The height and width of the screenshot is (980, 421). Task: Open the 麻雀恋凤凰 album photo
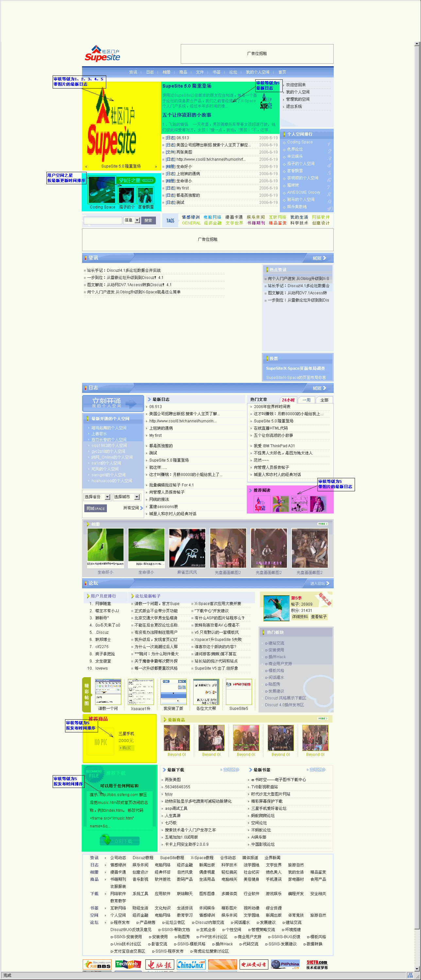click(x=187, y=548)
